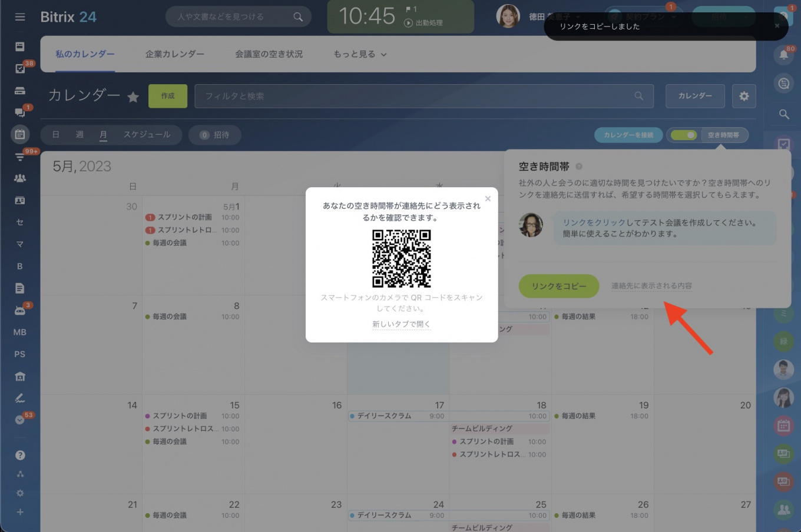Add item with plus icon in sidebar

(20, 512)
